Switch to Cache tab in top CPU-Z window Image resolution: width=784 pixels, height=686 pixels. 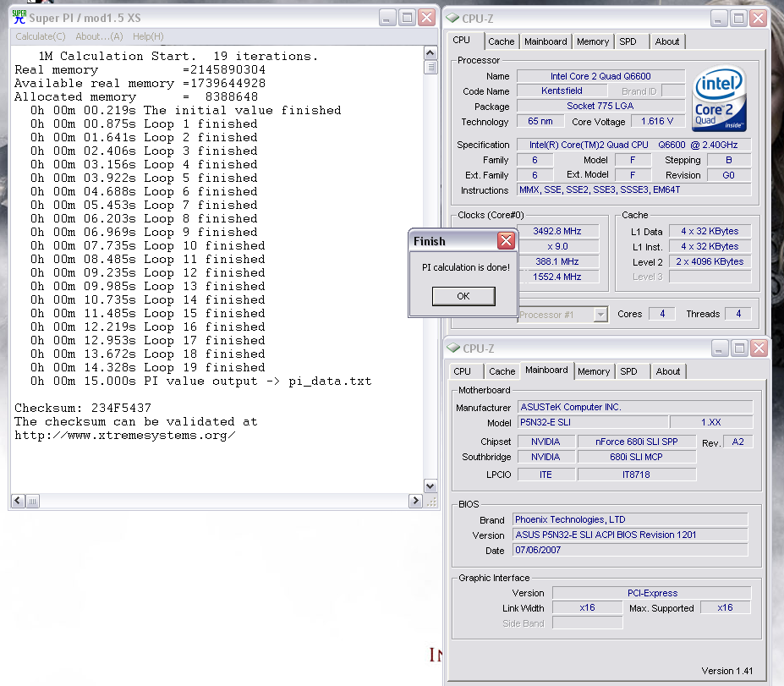(501, 41)
